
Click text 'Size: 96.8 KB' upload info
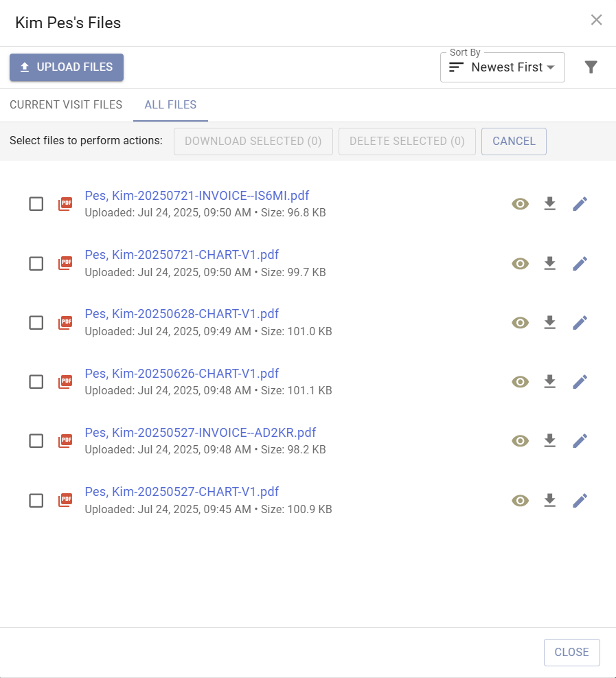(293, 213)
